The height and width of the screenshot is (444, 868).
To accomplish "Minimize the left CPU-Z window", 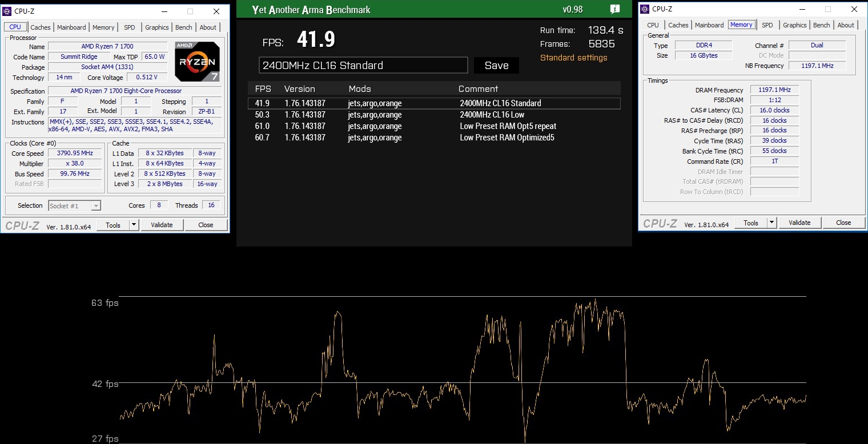I will [x=164, y=11].
